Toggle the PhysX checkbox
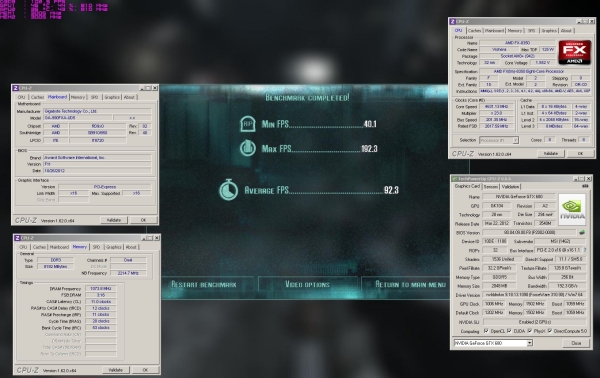Viewport: 600px width, 378px height. click(x=530, y=331)
